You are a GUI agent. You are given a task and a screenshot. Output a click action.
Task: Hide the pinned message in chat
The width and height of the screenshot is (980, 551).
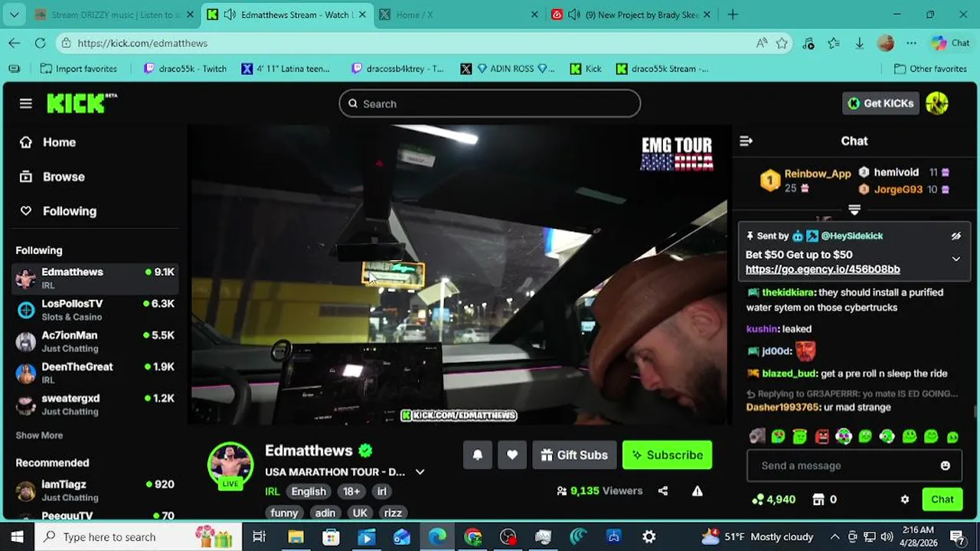pos(956,236)
